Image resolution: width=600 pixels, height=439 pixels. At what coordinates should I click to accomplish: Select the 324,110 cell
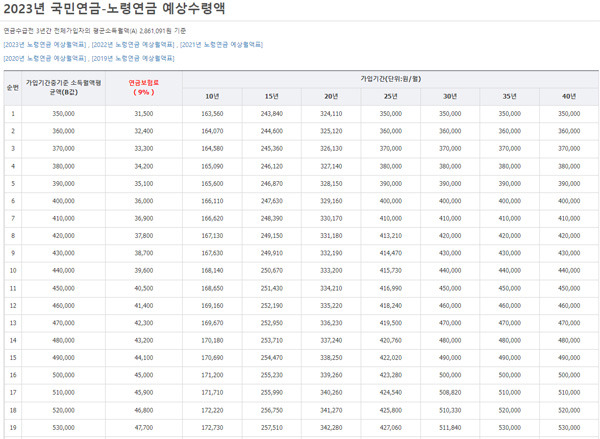[331, 114]
